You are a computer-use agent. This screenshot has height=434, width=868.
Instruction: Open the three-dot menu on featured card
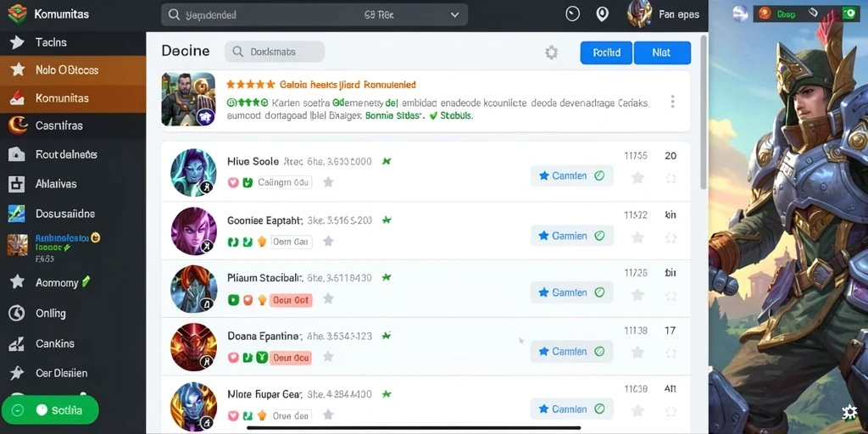(x=672, y=102)
